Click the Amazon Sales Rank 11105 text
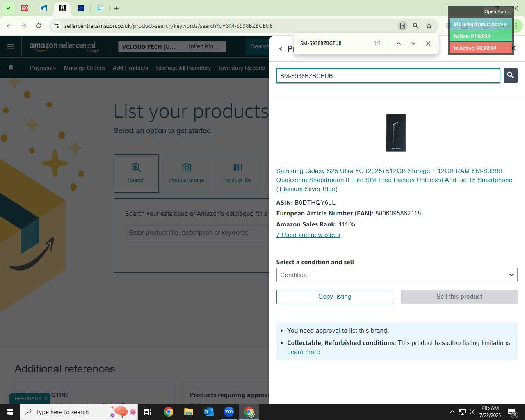This screenshot has height=420, width=525. tap(315, 224)
